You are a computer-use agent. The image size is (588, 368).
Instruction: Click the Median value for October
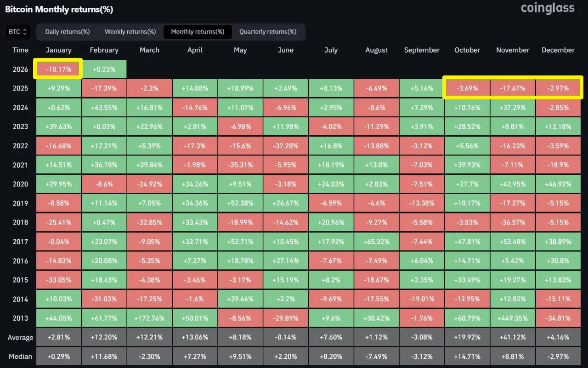[467, 356]
